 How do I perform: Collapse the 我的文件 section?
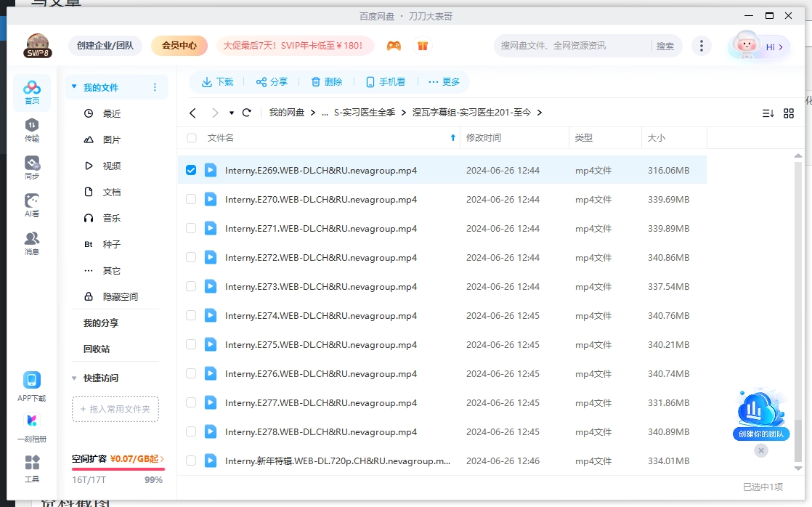pos(73,86)
